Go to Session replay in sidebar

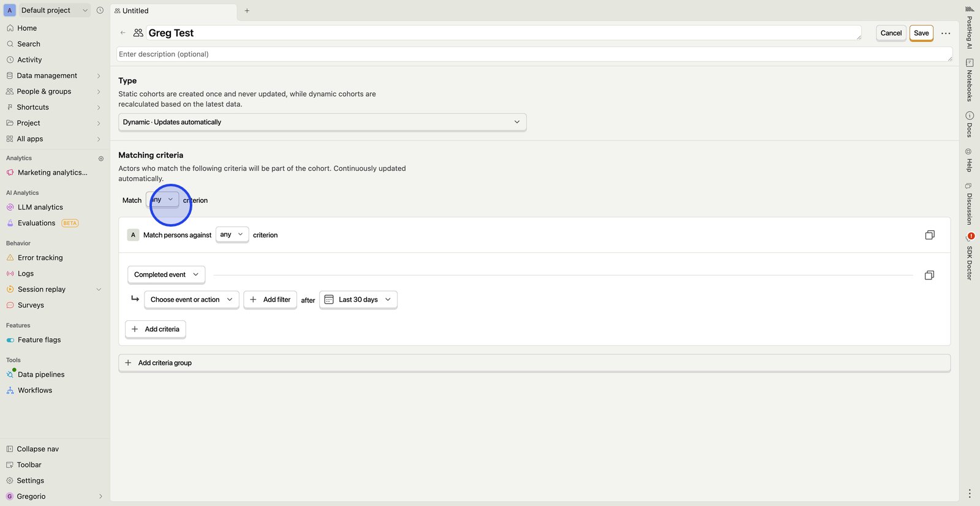click(x=42, y=289)
